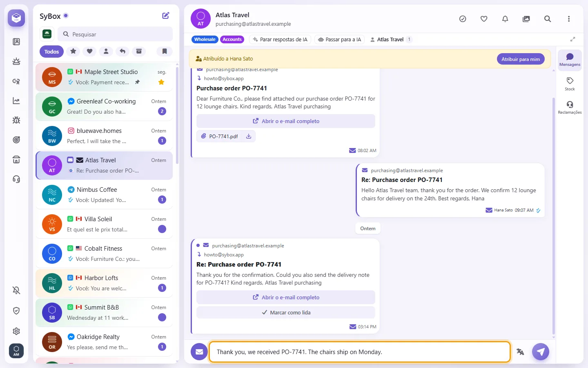Click the translate icon beside composer
Screen dimensions: 588x368
point(520,352)
